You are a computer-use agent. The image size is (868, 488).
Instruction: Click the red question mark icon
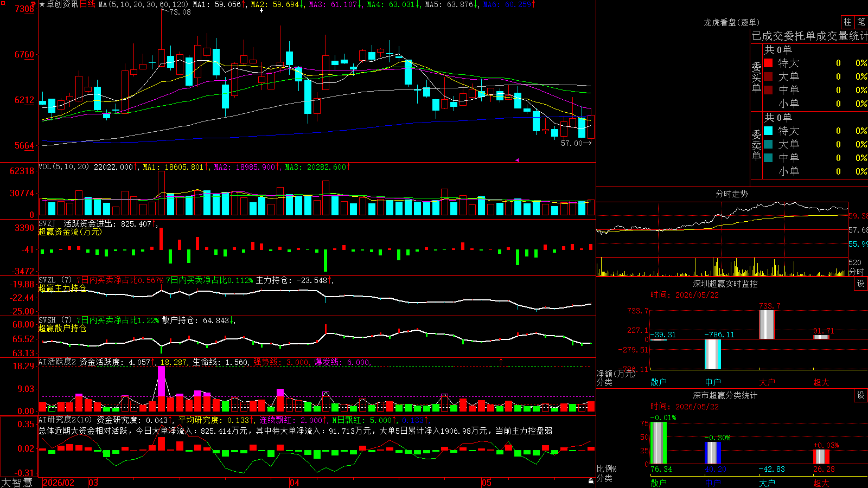[33, 4]
